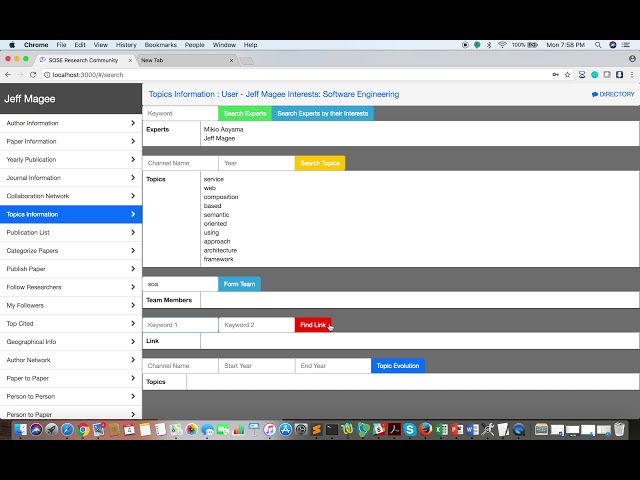Expand Top Cited chevron
The height and width of the screenshot is (480, 640).
(x=133, y=323)
